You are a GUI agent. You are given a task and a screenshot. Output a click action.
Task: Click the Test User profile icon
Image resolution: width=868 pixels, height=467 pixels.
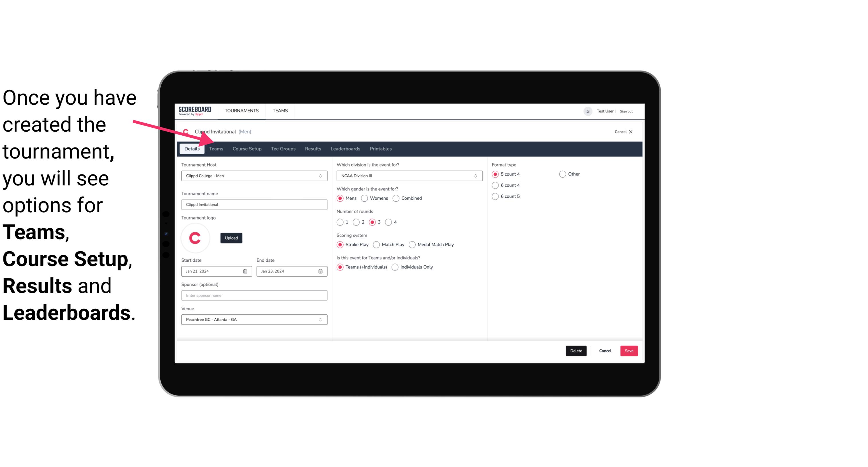pyautogui.click(x=587, y=111)
